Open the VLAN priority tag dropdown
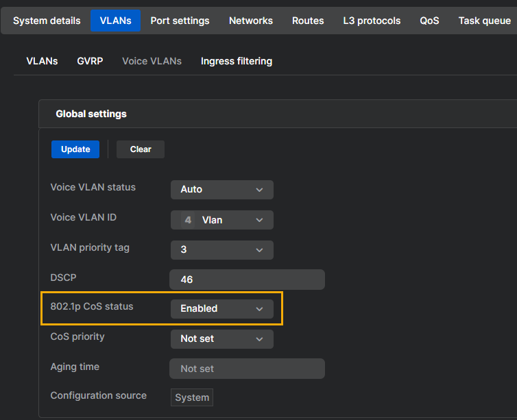 221,250
